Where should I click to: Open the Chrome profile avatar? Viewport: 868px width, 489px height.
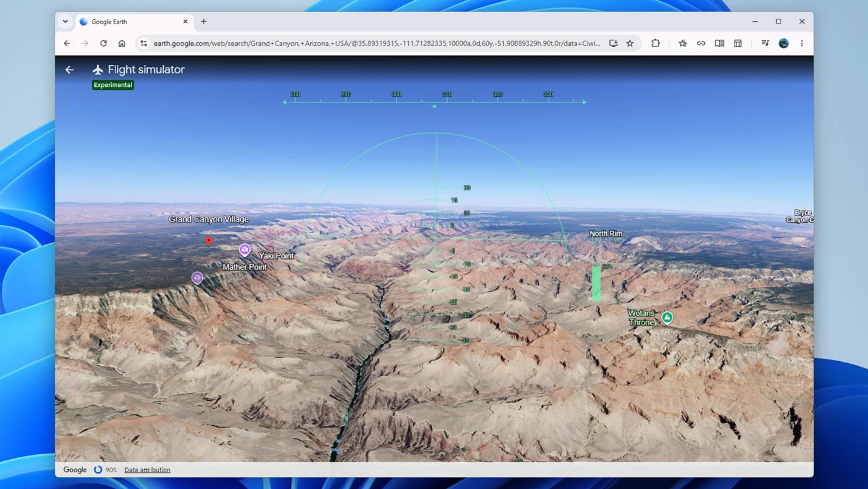pos(784,43)
